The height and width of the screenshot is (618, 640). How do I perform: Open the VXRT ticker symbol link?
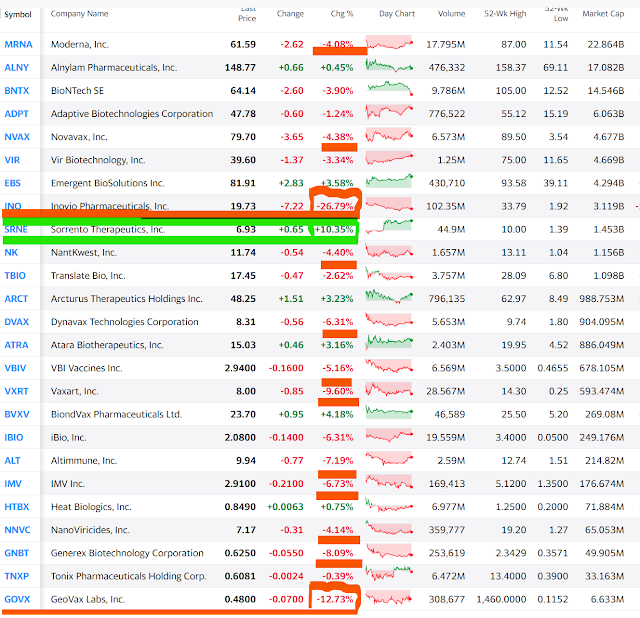pos(16,391)
